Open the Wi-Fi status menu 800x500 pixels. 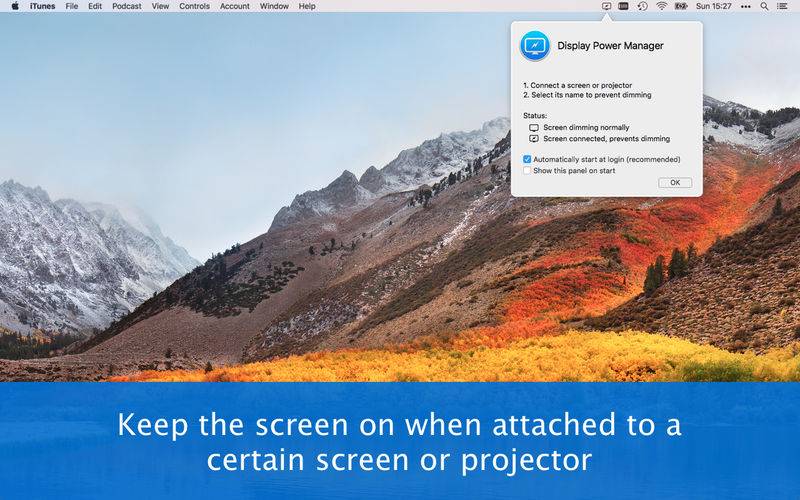point(662,6)
